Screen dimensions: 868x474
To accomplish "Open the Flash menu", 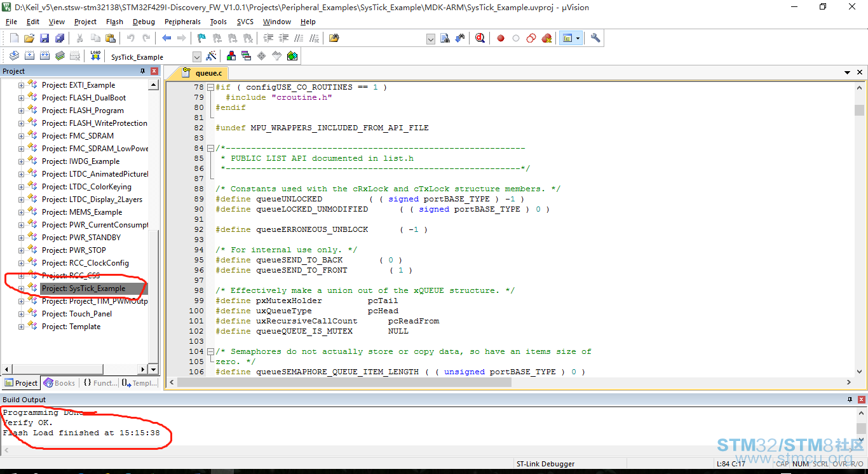I will tap(114, 22).
